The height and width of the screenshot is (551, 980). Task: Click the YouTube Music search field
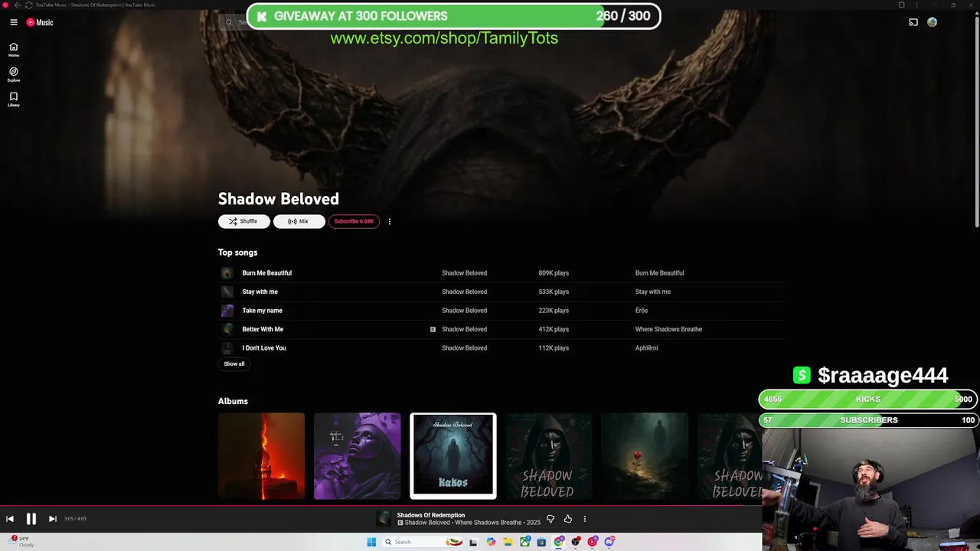pyautogui.click(x=234, y=22)
